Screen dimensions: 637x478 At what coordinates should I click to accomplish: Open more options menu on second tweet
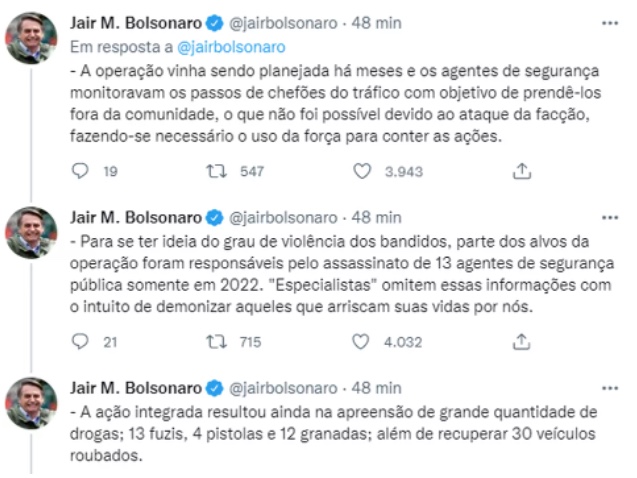[x=609, y=217]
